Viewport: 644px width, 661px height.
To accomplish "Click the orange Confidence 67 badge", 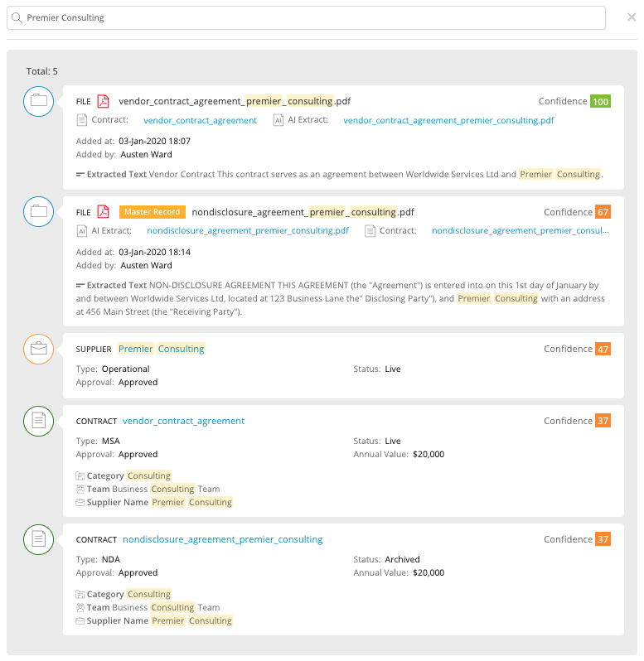I will tap(603, 213).
